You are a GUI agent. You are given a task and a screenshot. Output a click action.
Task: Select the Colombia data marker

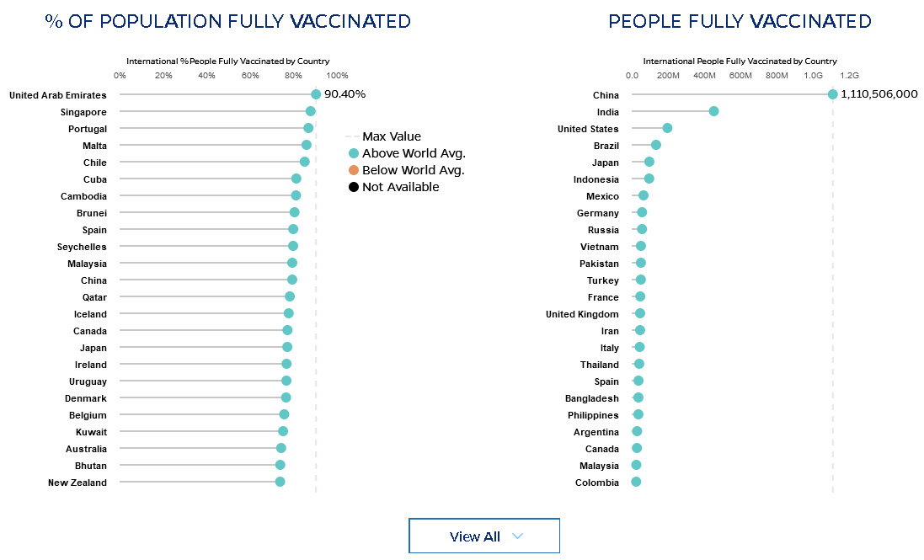point(636,482)
